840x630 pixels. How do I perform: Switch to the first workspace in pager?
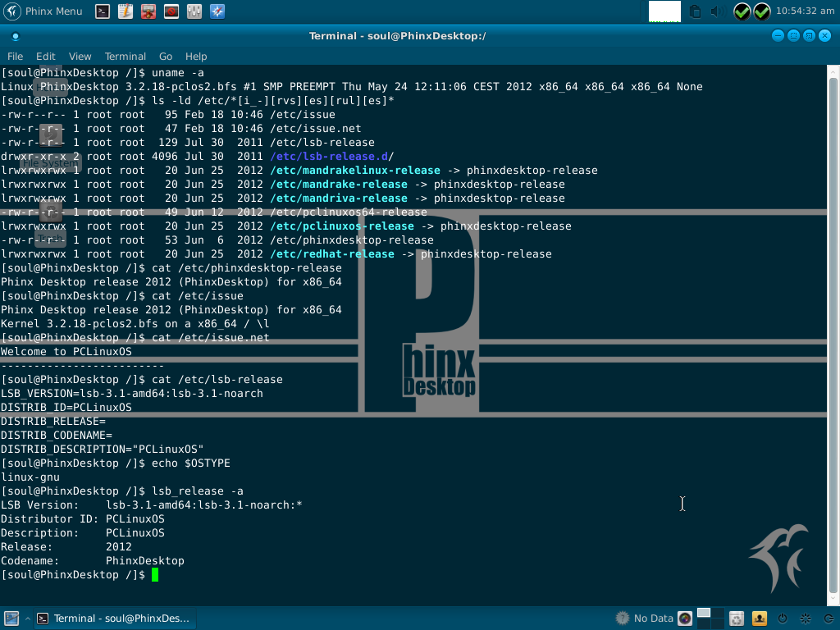[x=703, y=614]
